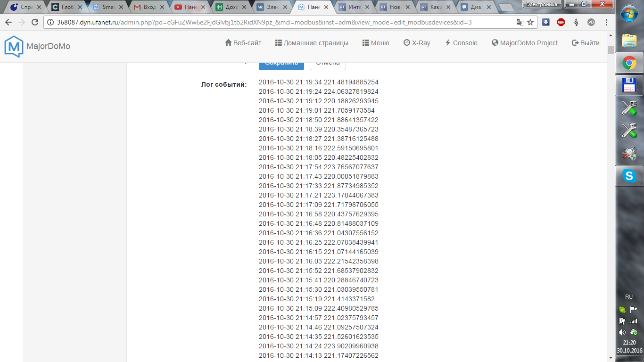Click the browser back arrow
644x362 pixels.
click(8, 22)
